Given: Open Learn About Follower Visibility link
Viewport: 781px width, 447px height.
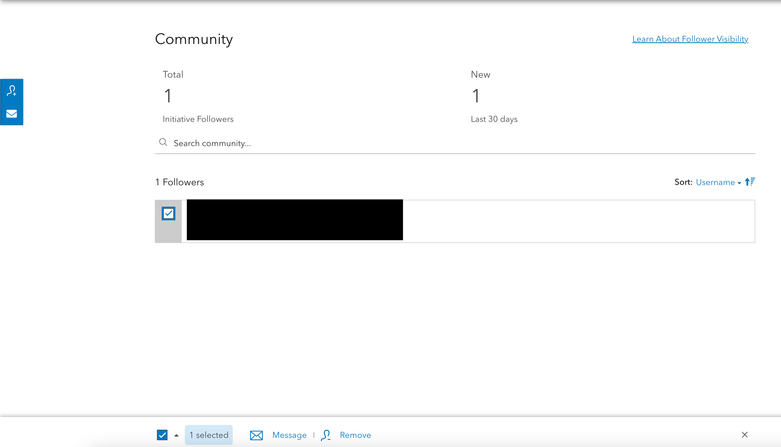Looking at the screenshot, I should pos(690,39).
